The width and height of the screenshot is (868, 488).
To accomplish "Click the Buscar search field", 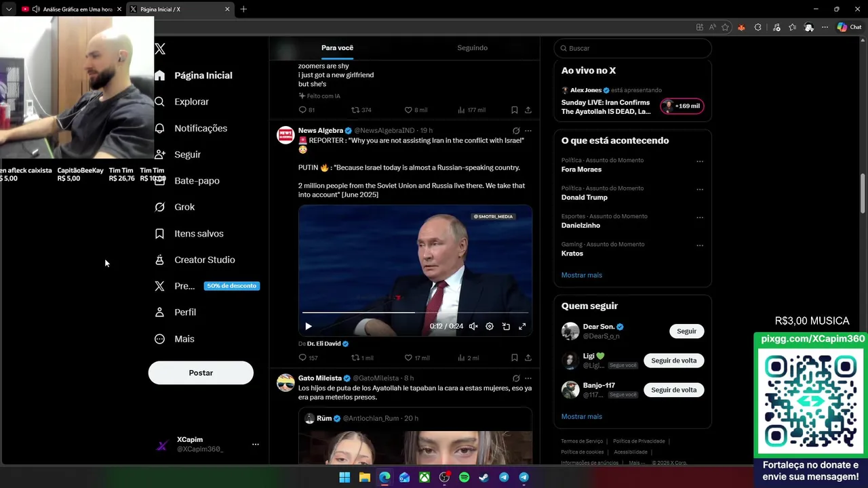I will tap(633, 48).
